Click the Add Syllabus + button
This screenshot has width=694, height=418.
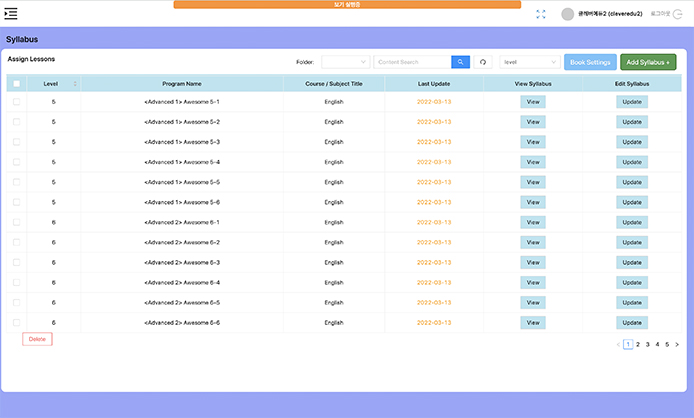pyautogui.click(x=648, y=62)
